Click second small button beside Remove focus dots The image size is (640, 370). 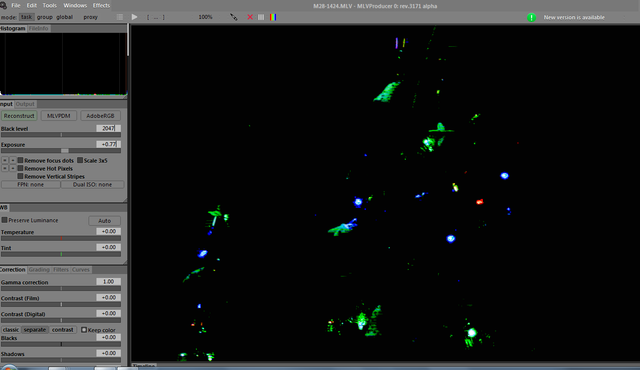click(13, 160)
